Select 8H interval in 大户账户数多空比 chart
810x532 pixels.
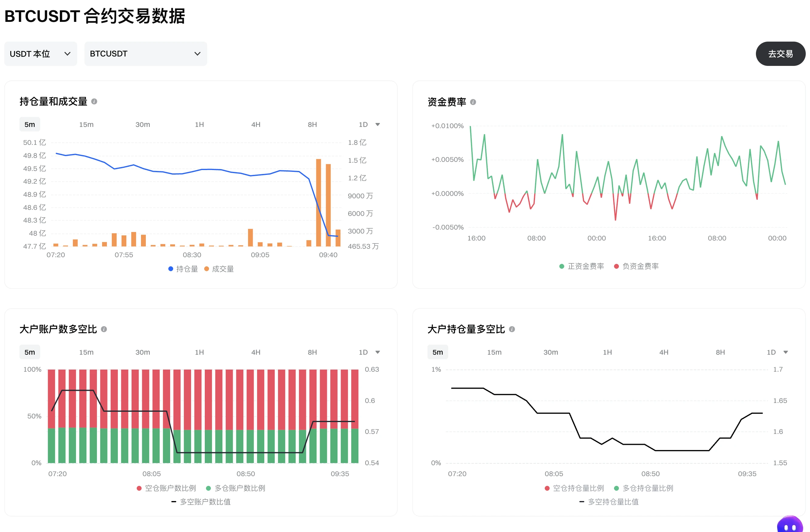[x=312, y=352]
